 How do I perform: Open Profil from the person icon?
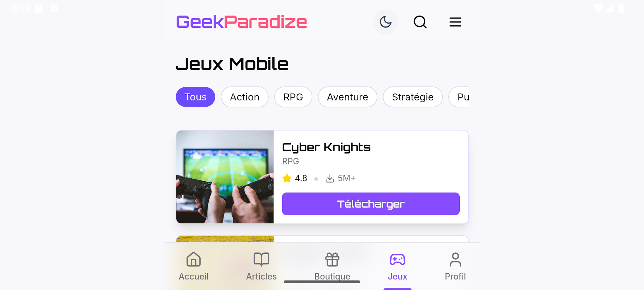455,260
